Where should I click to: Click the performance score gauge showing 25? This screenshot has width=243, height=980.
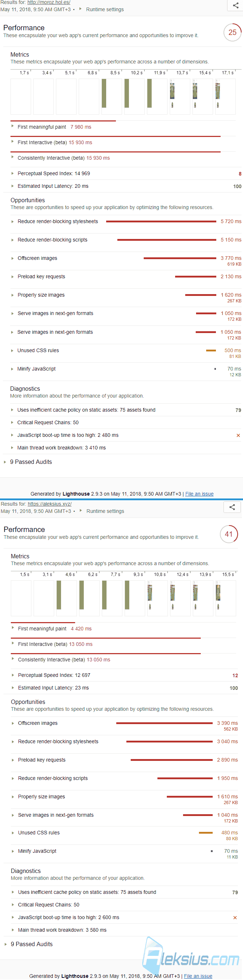pos(232,32)
